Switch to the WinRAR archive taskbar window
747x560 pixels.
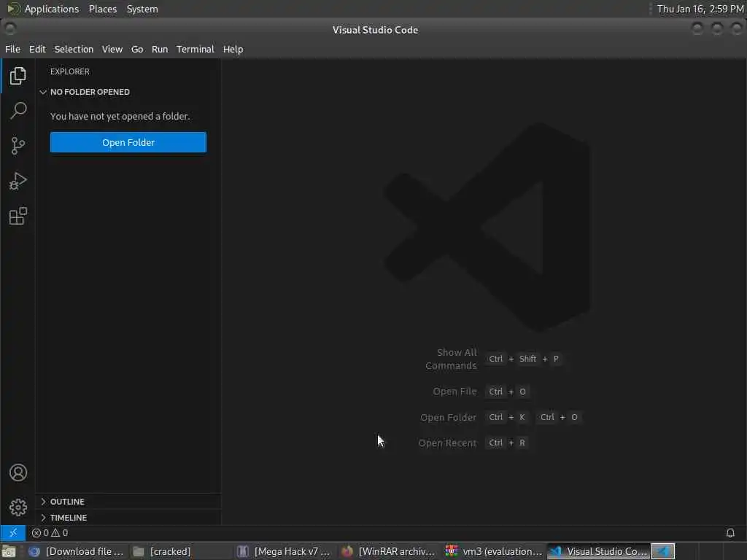pyautogui.click(x=388, y=551)
